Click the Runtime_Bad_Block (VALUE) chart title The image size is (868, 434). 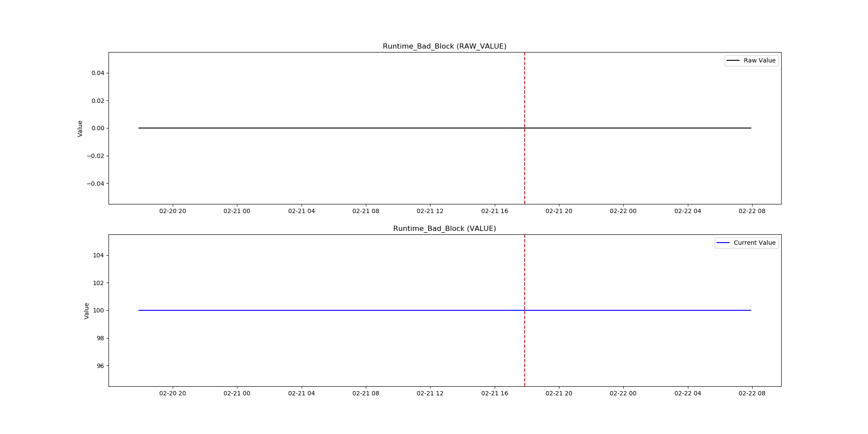pyautogui.click(x=444, y=229)
